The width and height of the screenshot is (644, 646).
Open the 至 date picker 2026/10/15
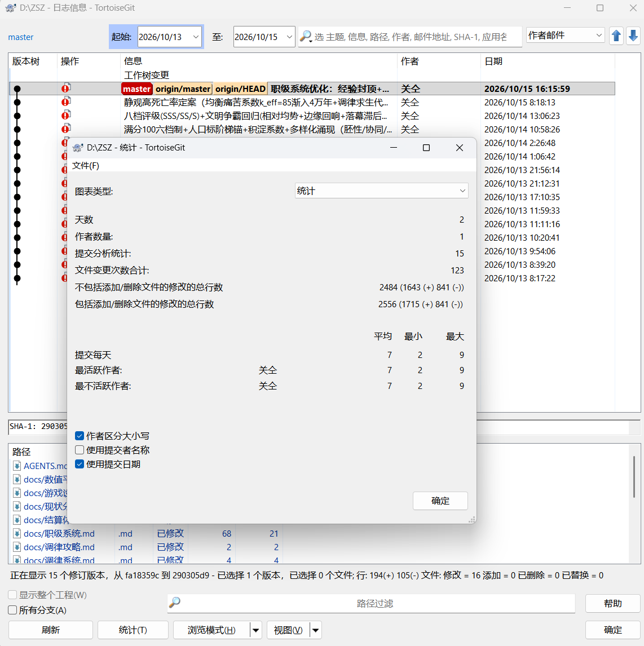point(289,37)
